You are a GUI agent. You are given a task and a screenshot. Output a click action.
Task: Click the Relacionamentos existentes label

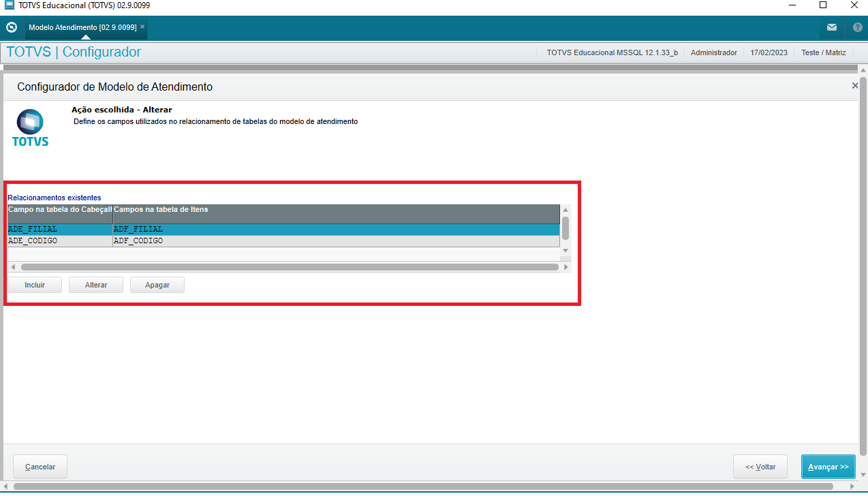tap(55, 198)
